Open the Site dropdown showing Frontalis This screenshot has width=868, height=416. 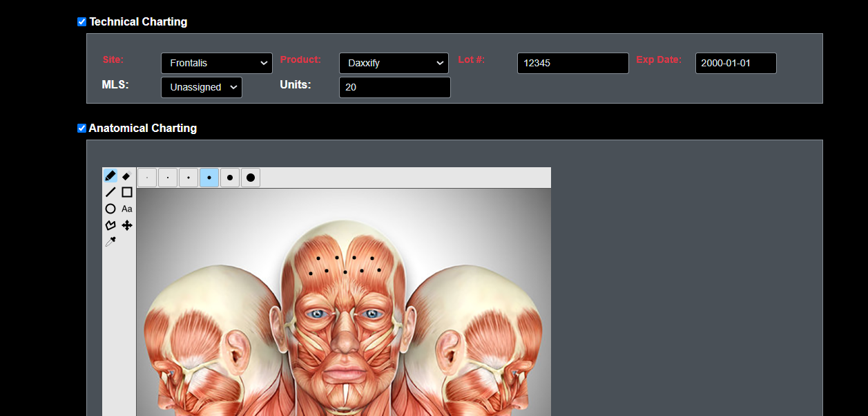click(217, 63)
